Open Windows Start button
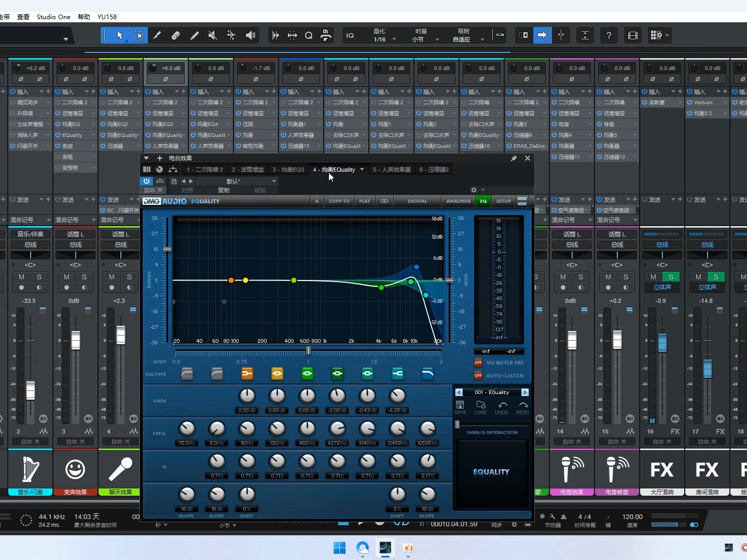The height and width of the screenshot is (560, 747). click(x=339, y=548)
